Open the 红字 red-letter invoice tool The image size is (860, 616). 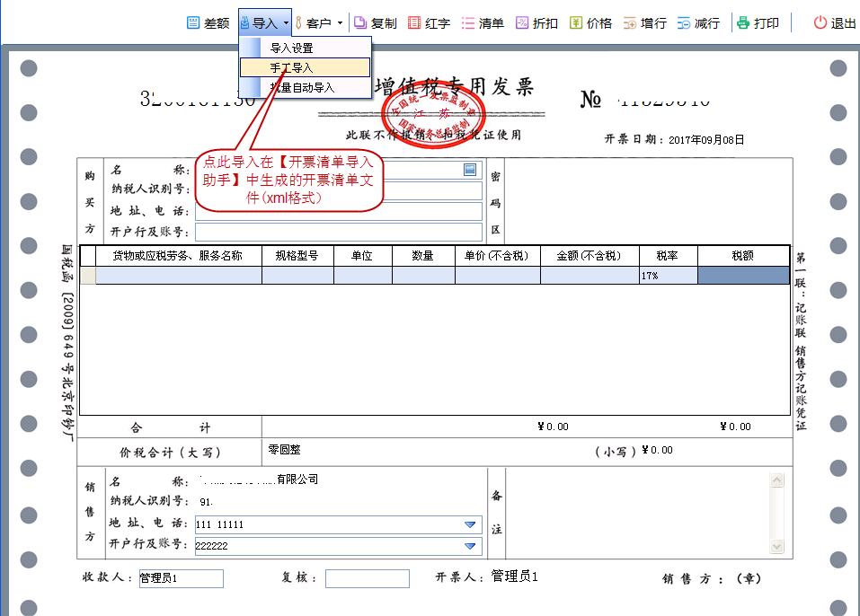[430, 23]
